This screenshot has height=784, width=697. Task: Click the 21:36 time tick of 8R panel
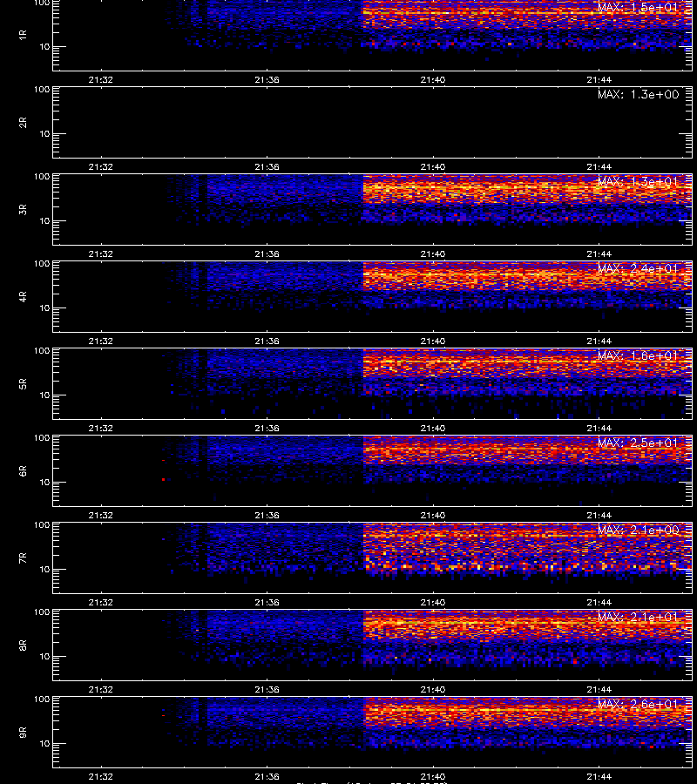tap(267, 690)
